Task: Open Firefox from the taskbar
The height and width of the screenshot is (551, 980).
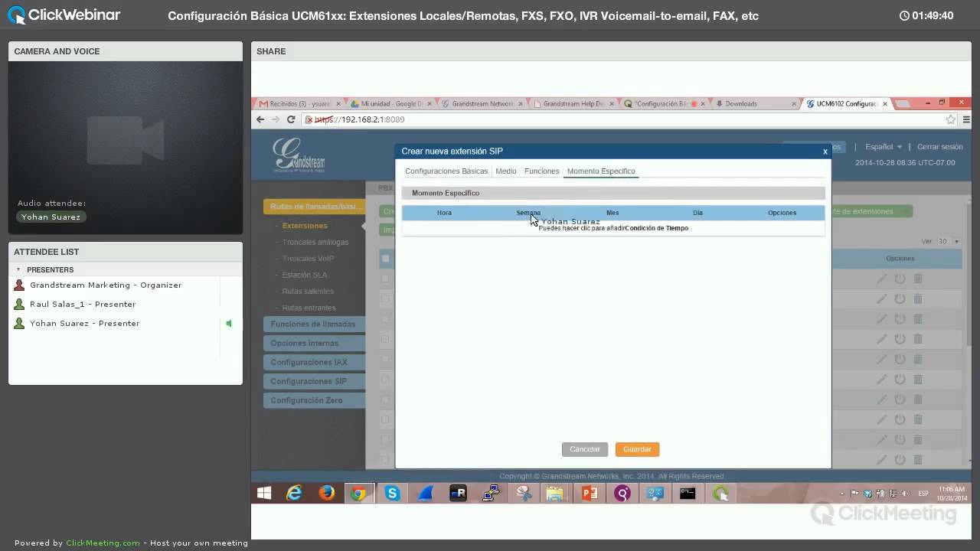Action: pyautogui.click(x=327, y=494)
